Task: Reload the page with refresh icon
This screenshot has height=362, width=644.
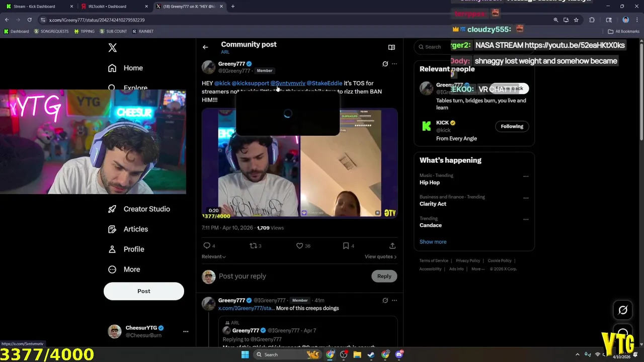Action: pos(29,20)
